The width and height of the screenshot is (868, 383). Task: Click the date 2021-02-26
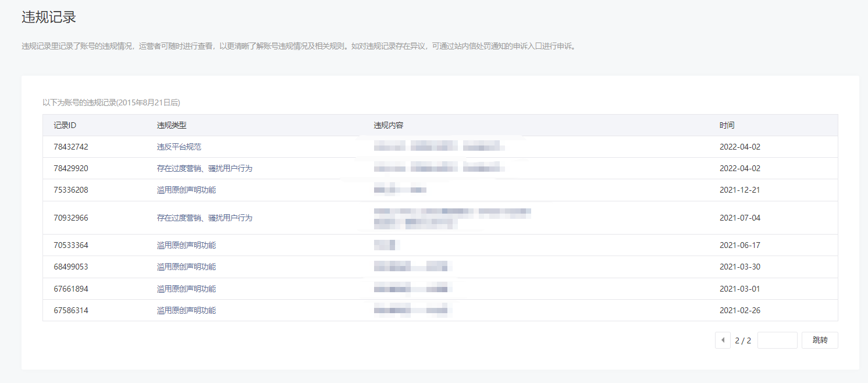pos(740,310)
